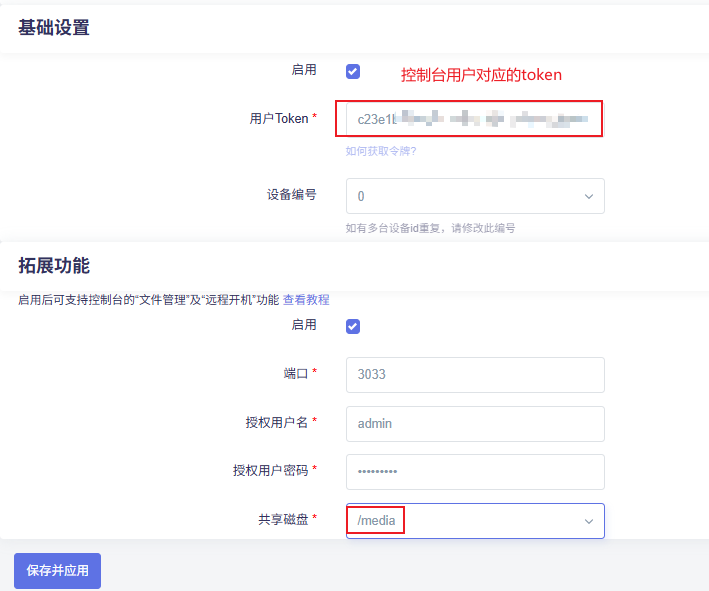Click the 授权用户密码 field label
709x591 pixels.
click(271, 470)
